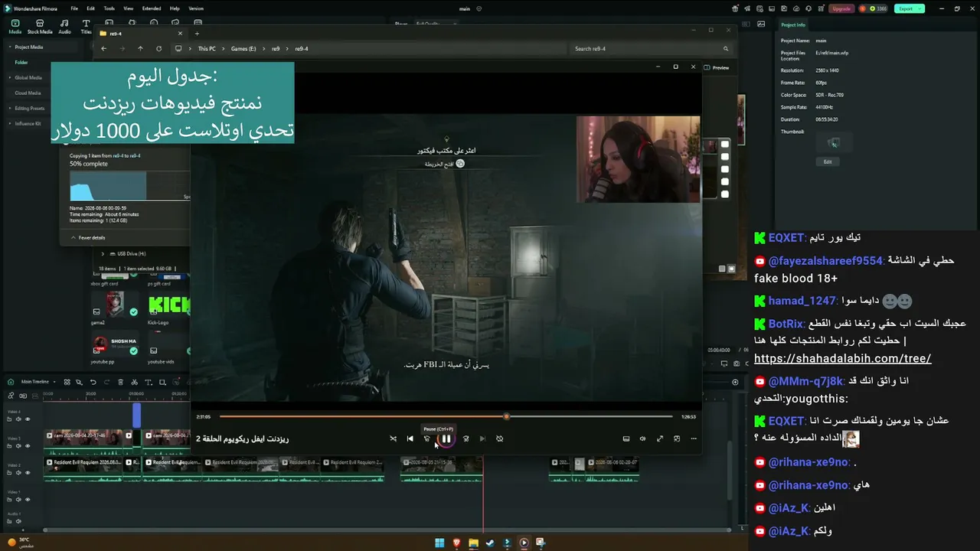Open a new File Explorer tab
This screenshot has width=980, height=551.
click(x=197, y=33)
